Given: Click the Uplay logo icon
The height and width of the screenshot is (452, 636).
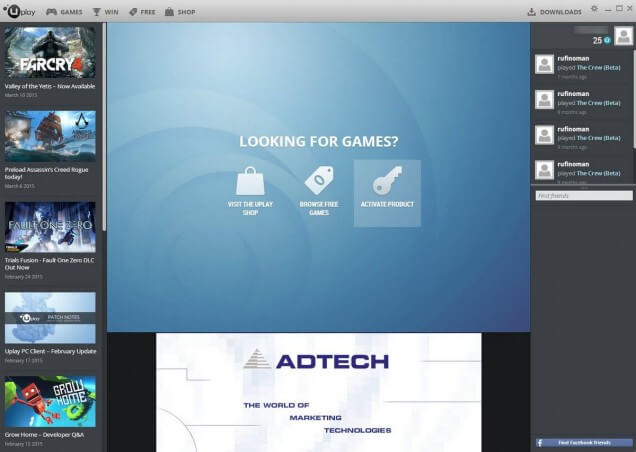Looking at the screenshot, I should pyautogui.click(x=19, y=11).
